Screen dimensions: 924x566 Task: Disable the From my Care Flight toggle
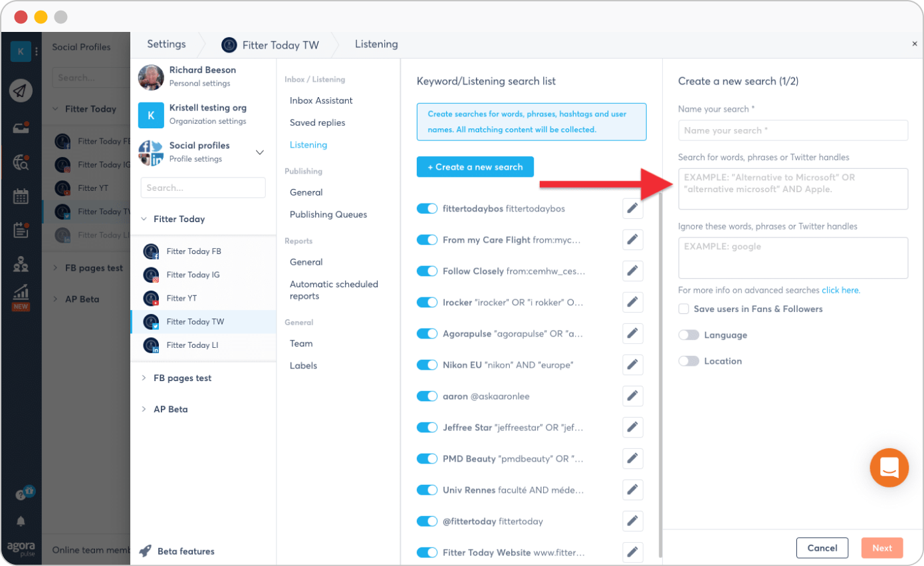coord(427,240)
